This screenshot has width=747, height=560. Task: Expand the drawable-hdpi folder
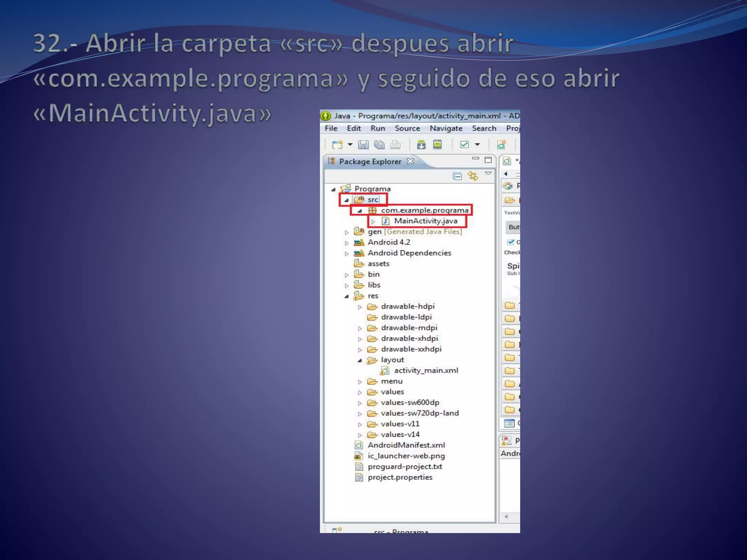(360, 307)
